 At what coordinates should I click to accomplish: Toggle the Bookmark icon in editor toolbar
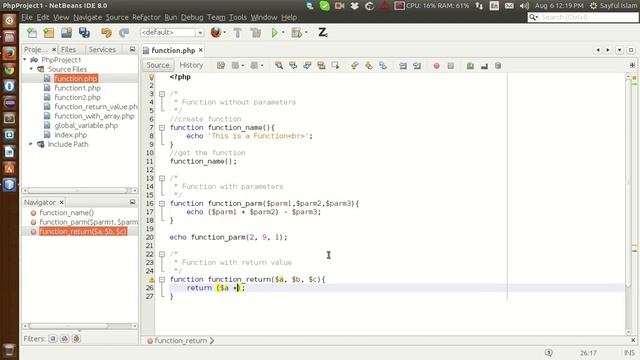pos(382,66)
